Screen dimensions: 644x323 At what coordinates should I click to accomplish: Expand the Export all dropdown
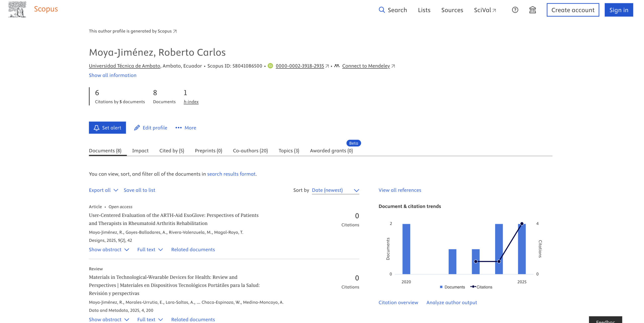click(103, 190)
